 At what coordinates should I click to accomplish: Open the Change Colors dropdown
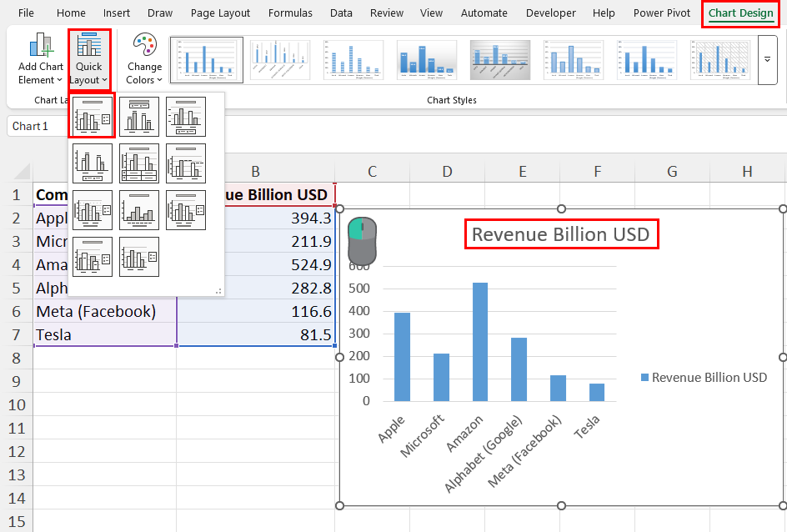144,59
